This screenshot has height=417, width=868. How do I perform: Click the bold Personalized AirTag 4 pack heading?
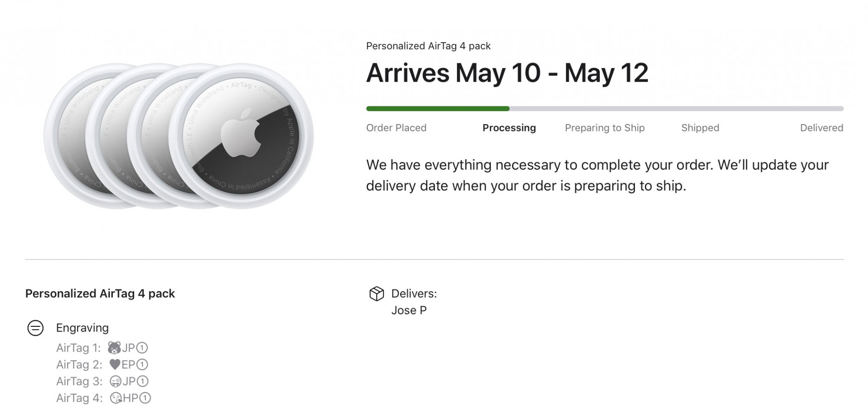(x=100, y=294)
